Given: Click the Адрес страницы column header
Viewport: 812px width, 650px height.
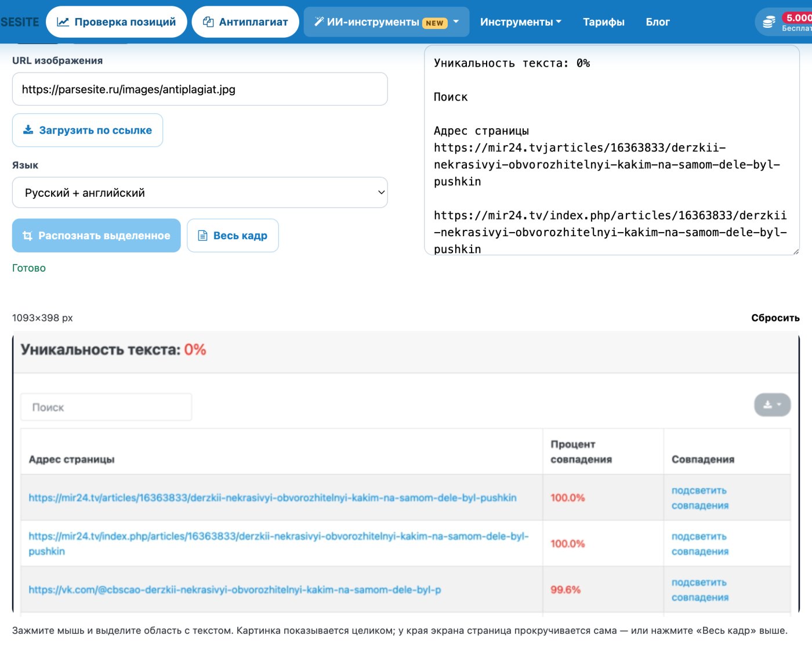Looking at the screenshot, I should pos(71,459).
